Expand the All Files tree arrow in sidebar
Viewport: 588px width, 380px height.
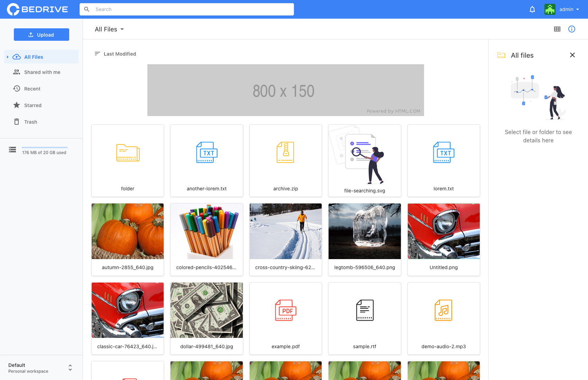click(8, 57)
